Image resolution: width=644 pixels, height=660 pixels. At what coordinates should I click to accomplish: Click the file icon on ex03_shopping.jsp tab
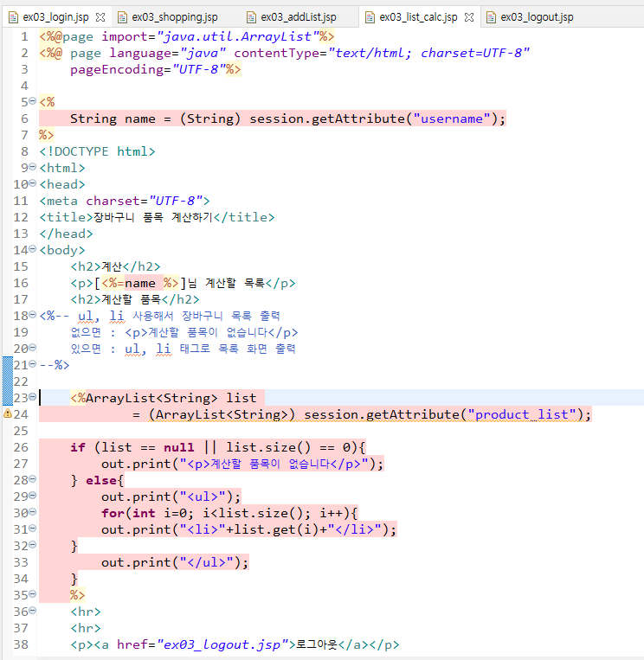pos(123,17)
